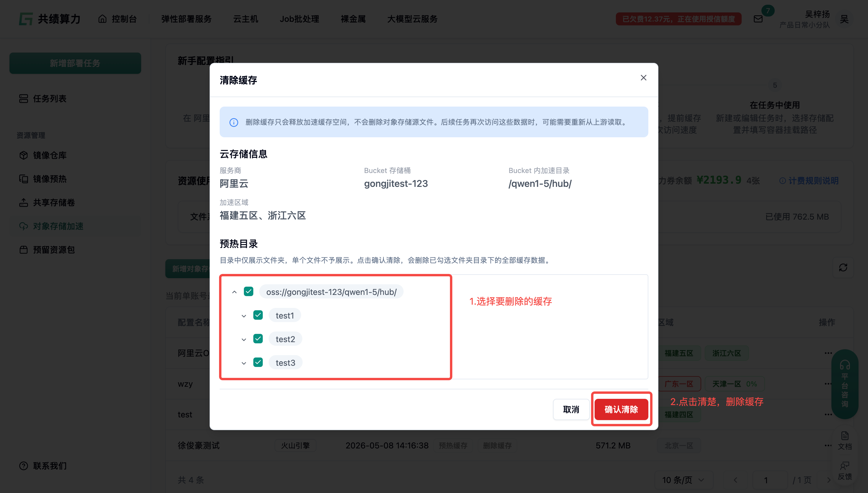The height and width of the screenshot is (493, 868).
Task: Click 预热缓存 in 徐俊豪测试 row
Action: tap(453, 445)
